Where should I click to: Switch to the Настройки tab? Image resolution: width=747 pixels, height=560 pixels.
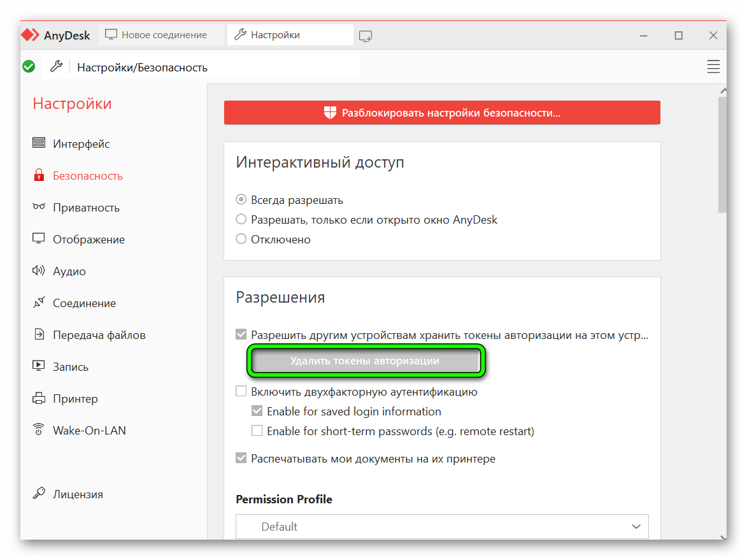290,35
